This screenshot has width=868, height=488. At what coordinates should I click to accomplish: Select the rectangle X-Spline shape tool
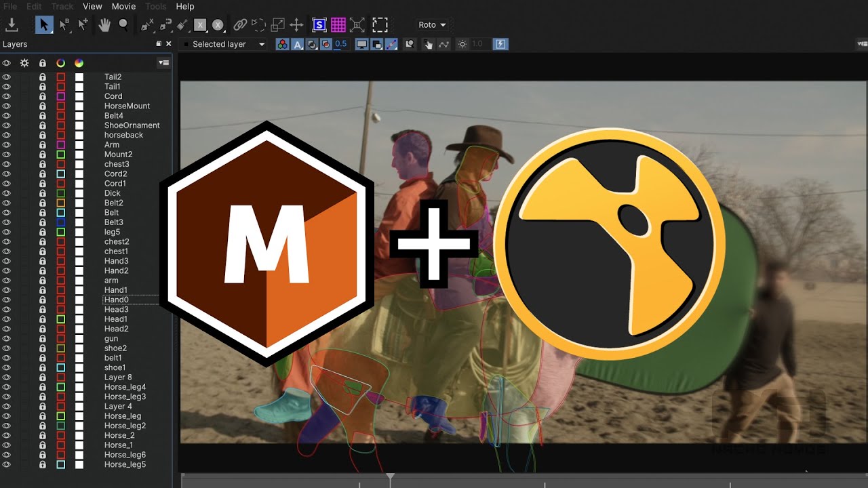click(x=200, y=25)
